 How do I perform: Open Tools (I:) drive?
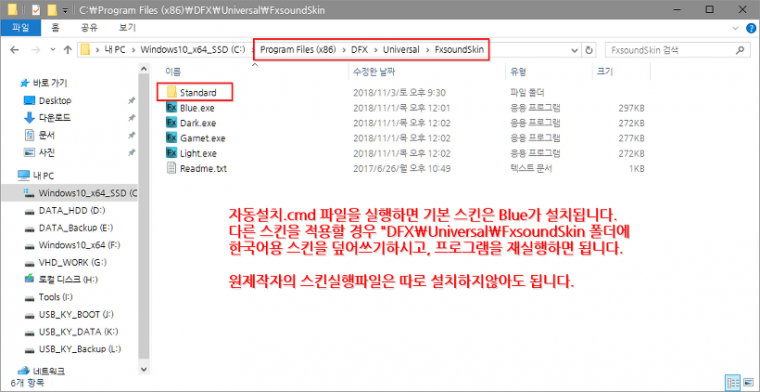pos(57,297)
